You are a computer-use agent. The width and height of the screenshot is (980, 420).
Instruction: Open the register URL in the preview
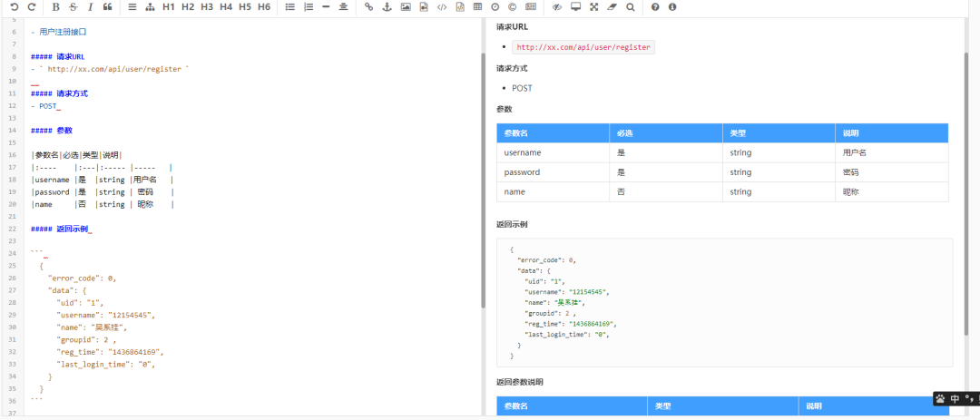[583, 47]
